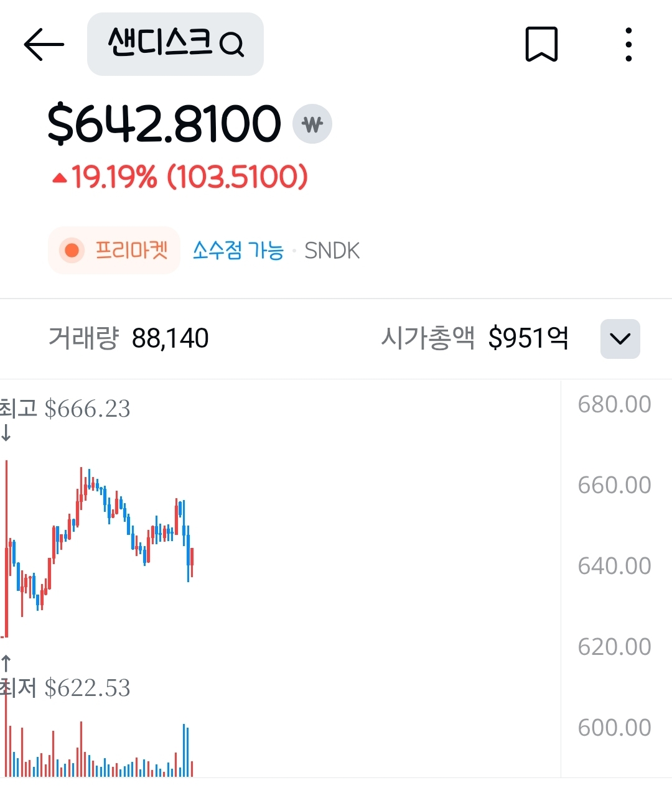Tap the red up-triangle change icon

tap(60, 179)
